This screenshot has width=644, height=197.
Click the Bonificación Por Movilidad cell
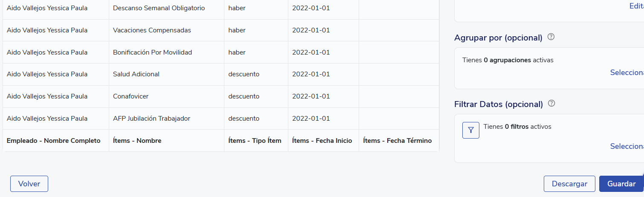pos(152,52)
